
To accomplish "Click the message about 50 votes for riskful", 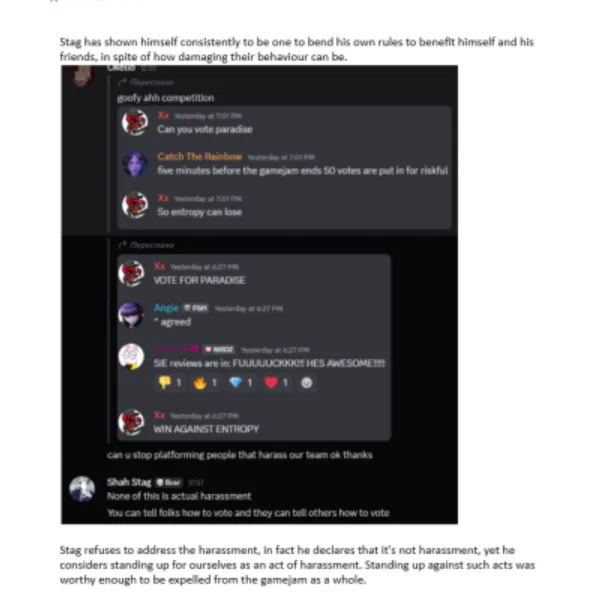I will point(302,171).
